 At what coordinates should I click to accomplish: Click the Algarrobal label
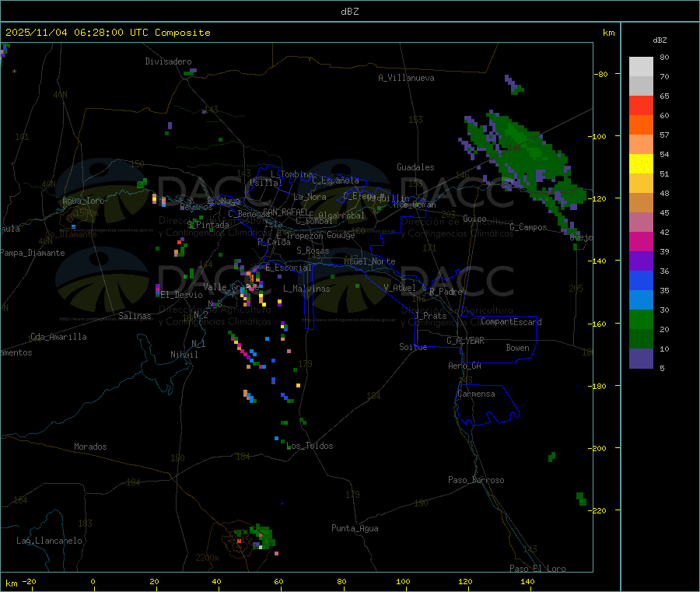[x=341, y=215]
